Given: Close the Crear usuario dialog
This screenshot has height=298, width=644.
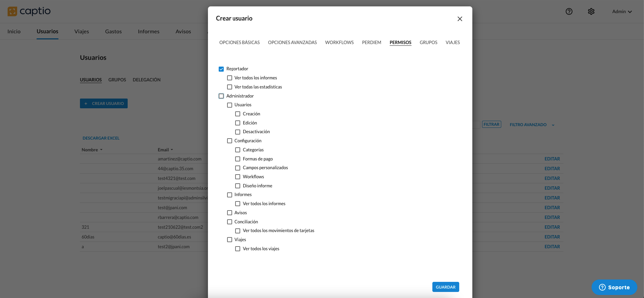Looking at the screenshot, I should [460, 19].
